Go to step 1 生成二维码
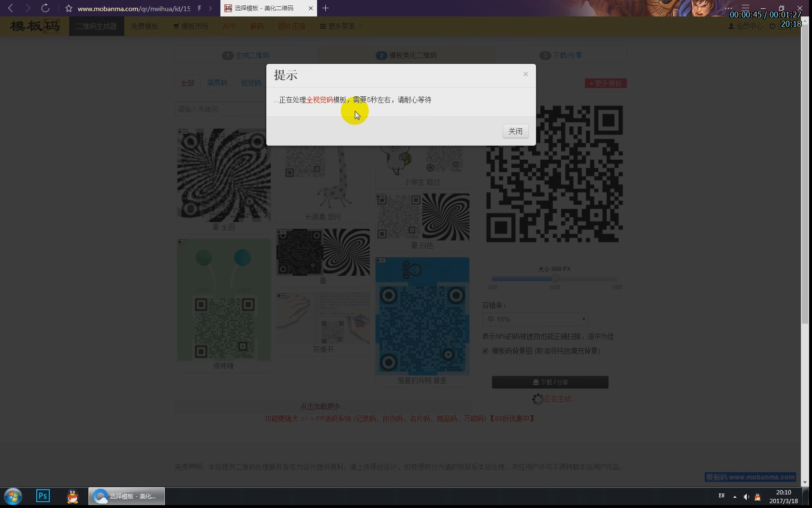Image resolution: width=812 pixels, height=508 pixels. [x=246, y=55]
